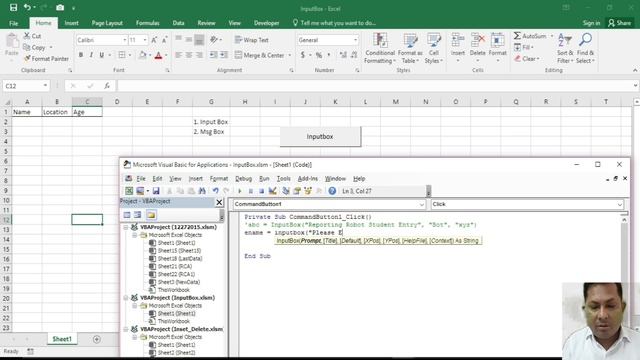Open the CommandButton1 object dropdown

point(422,204)
